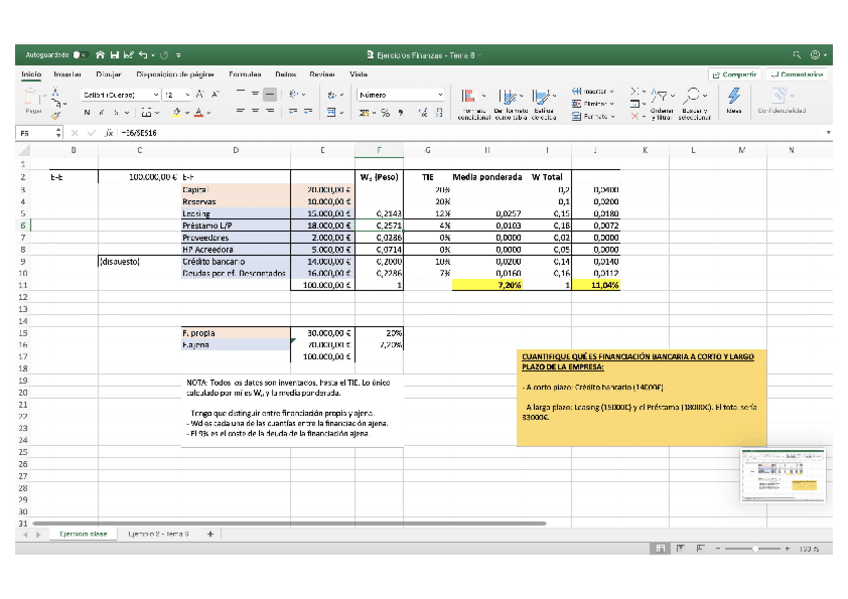Click the Pegar clipboard icon

point(32,98)
